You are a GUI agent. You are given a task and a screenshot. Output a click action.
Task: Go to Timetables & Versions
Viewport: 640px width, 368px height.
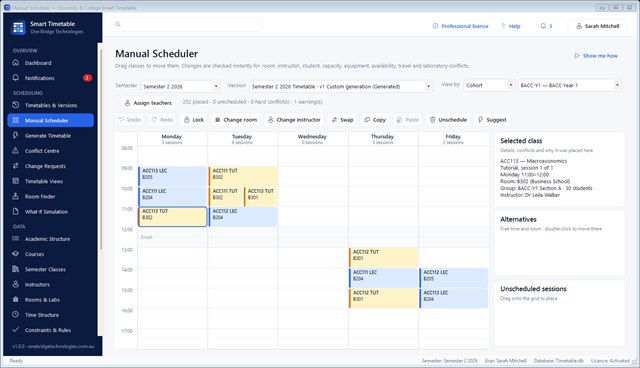pos(50,105)
